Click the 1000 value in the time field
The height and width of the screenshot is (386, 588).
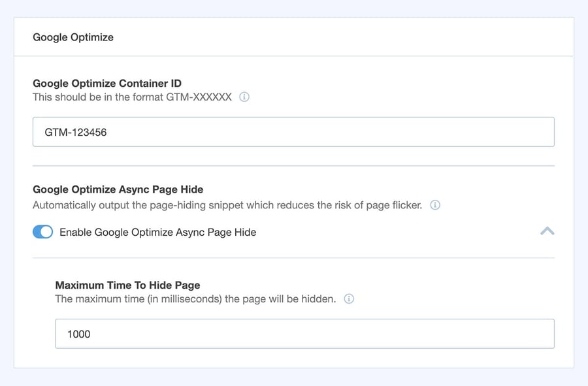pyautogui.click(x=79, y=334)
